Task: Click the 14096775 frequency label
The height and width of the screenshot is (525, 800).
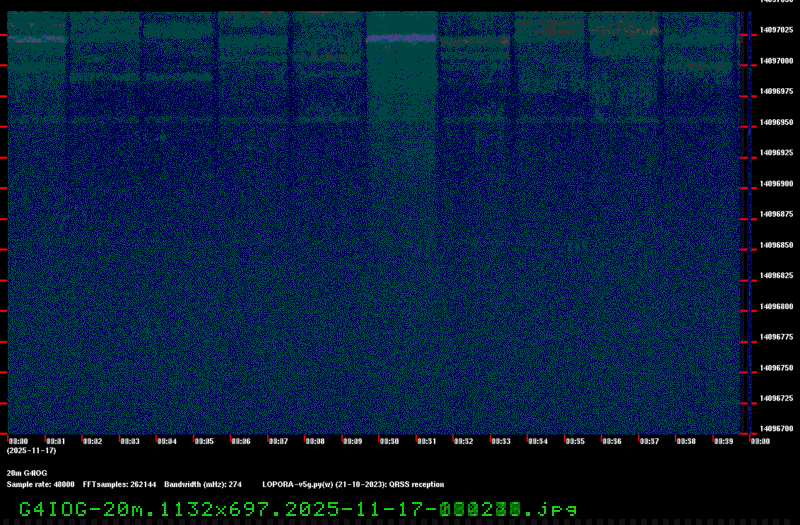Action: (x=776, y=337)
